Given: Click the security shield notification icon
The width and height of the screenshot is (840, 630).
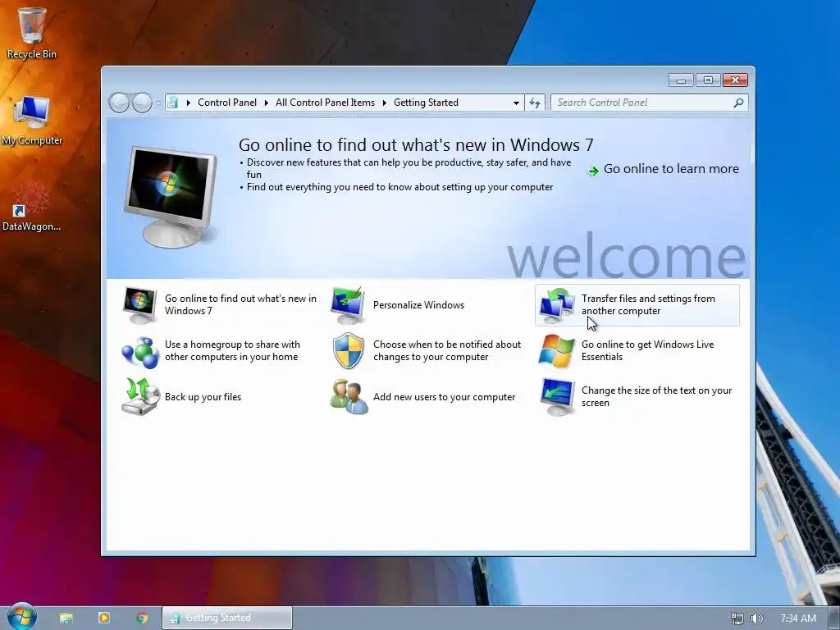Looking at the screenshot, I should pos(348,350).
